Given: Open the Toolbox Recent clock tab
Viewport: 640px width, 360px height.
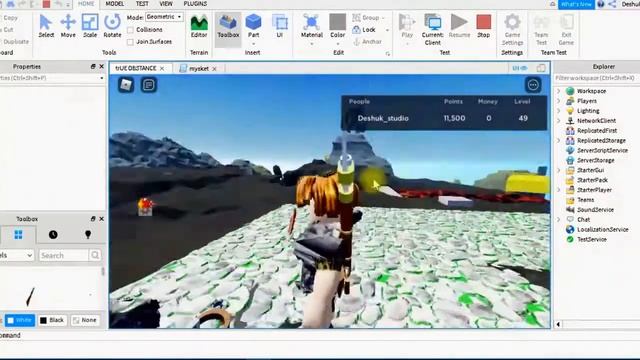Looking at the screenshot, I should 53,235.
